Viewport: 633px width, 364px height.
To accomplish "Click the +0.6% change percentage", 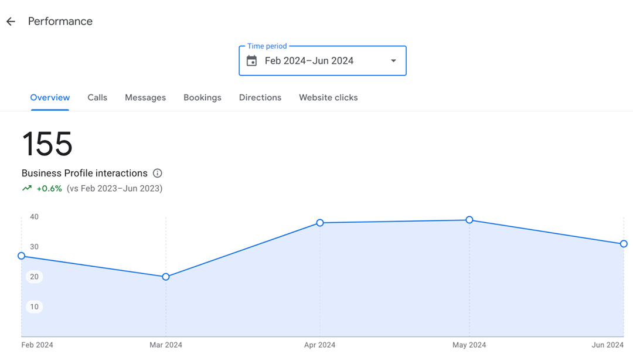I will (49, 189).
